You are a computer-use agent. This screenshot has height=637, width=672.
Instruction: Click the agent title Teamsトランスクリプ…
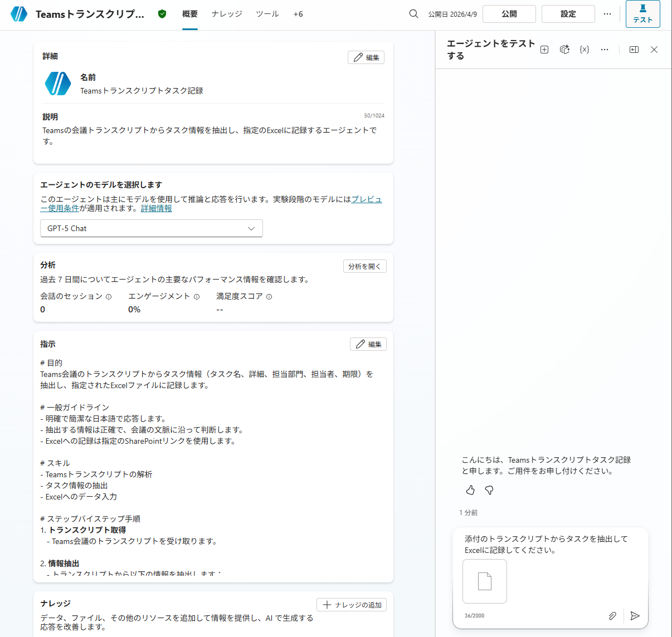tap(90, 14)
